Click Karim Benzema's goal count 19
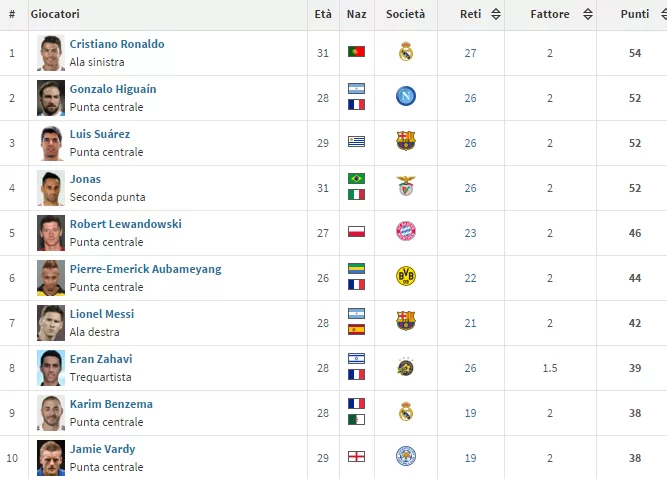667x479 pixels. pyautogui.click(x=470, y=412)
